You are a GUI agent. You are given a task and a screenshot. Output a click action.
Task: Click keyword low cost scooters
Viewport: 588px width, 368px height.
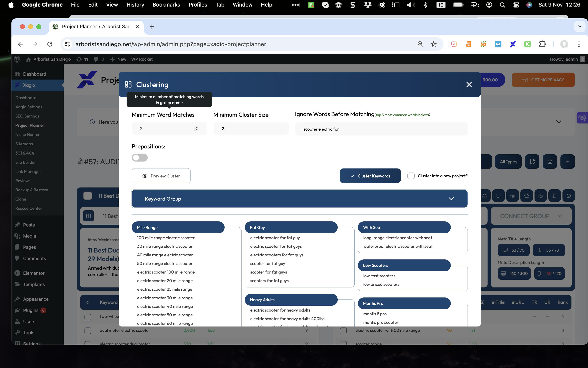(x=379, y=276)
